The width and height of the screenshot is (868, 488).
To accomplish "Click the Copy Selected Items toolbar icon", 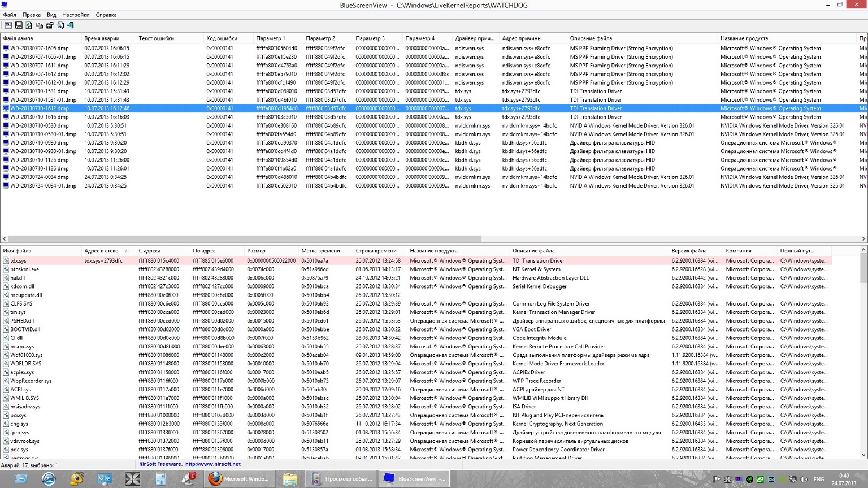I will tap(40, 25).
